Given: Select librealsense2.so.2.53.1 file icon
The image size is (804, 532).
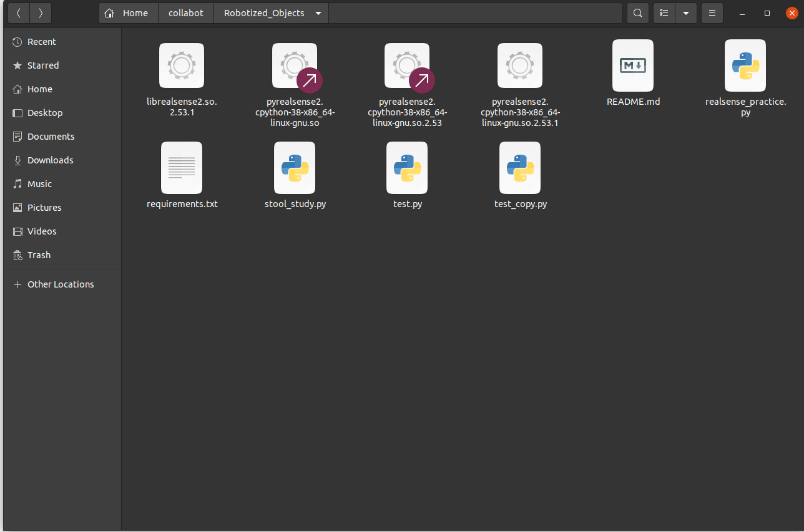Looking at the screenshot, I should (182, 65).
